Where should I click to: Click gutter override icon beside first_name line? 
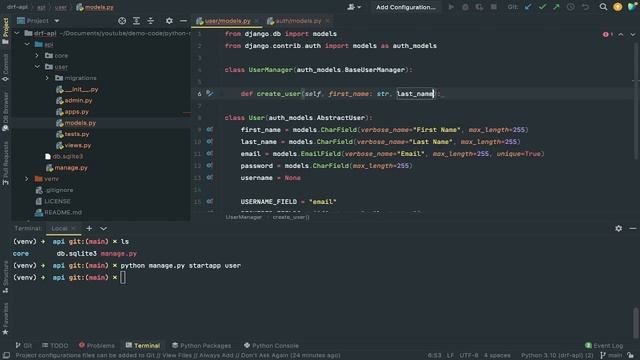[x=209, y=129]
